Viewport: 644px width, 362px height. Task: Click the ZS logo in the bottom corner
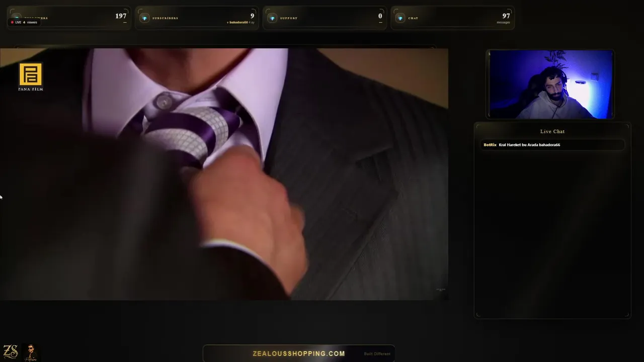(11, 351)
